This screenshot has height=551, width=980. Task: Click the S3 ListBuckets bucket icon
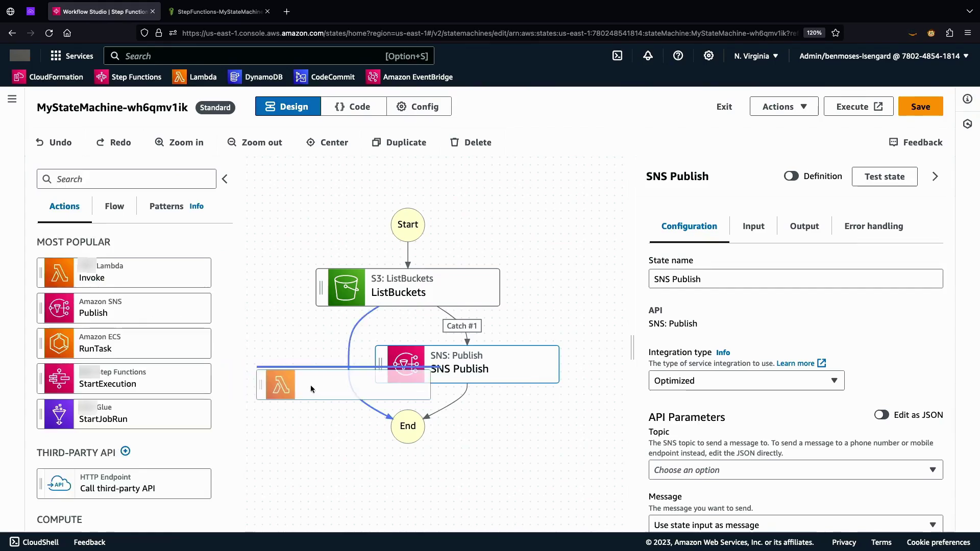coord(346,287)
